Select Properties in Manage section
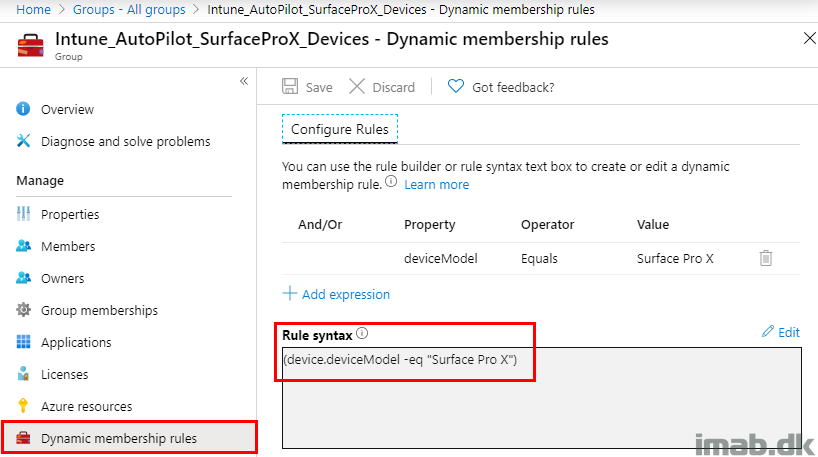818x457 pixels. pyautogui.click(x=70, y=214)
